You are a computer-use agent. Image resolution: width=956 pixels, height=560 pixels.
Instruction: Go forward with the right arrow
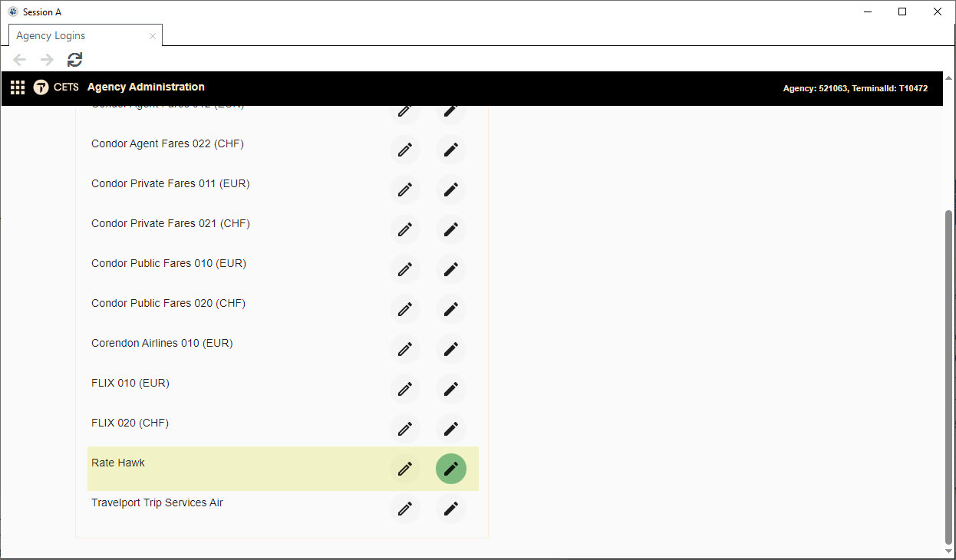click(x=47, y=60)
